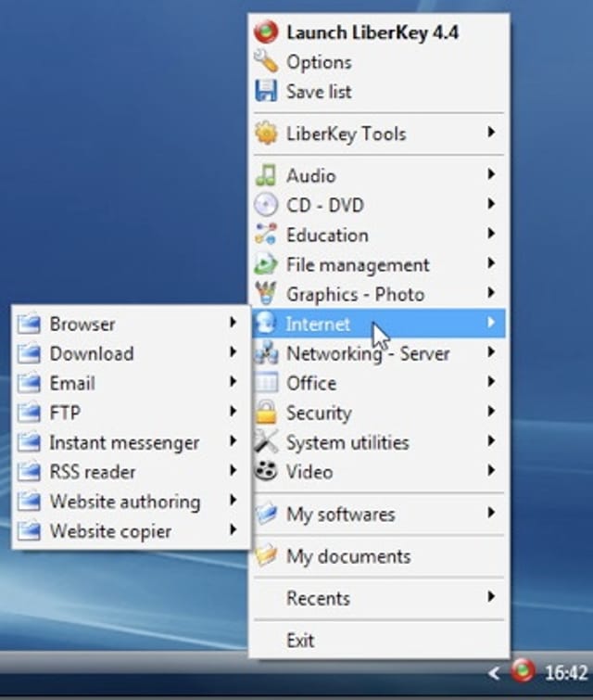This screenshot has width=593, height=700.
Task: Click the Networking - Server icon
Action: click(266, 352)
